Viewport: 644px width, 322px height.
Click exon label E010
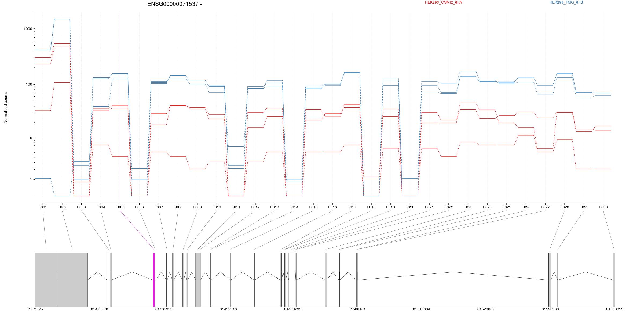pos(217,207)
